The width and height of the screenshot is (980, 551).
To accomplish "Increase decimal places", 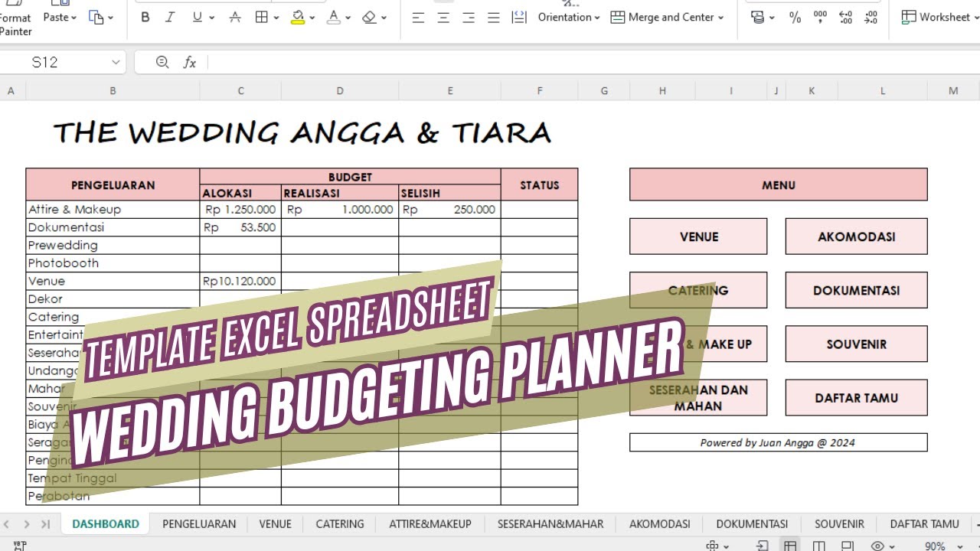I will click(x=846, y=17).
